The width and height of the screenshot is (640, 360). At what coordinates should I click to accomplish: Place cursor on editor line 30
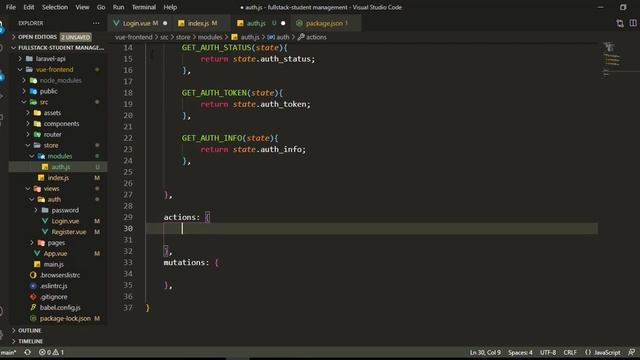click(x=371, y=229)
